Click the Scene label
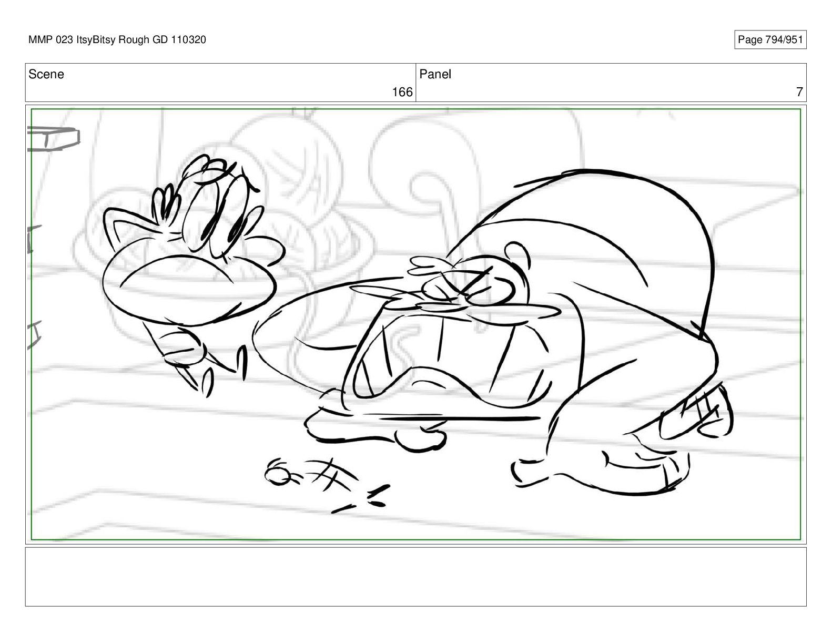Viewport: 832px width, 644px height. [46, 74]
